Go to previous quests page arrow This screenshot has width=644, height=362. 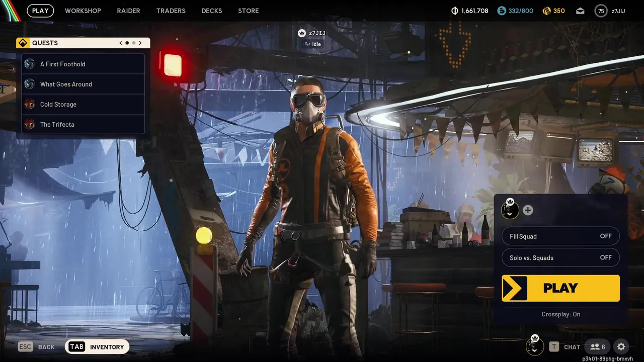[x=121, y=43]
